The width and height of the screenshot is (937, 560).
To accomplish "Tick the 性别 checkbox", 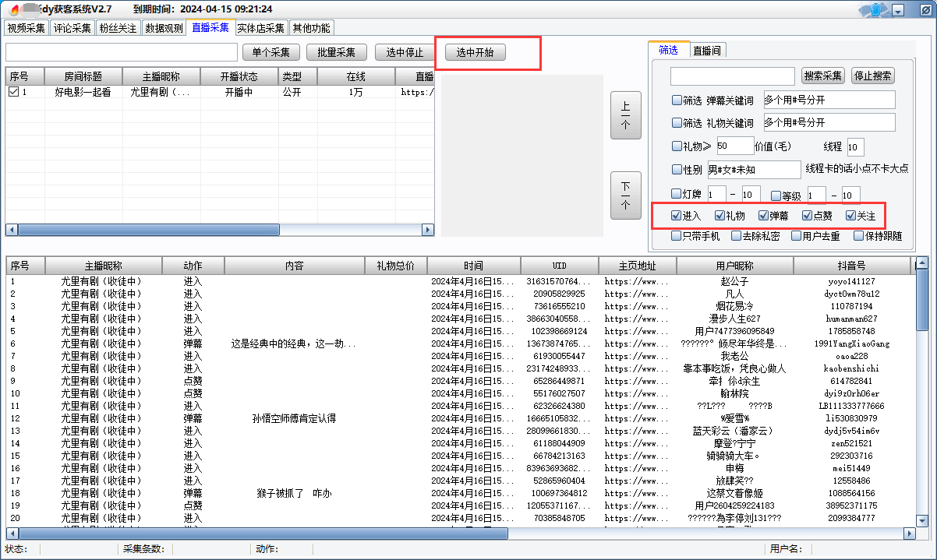I will tap(677, 169).
